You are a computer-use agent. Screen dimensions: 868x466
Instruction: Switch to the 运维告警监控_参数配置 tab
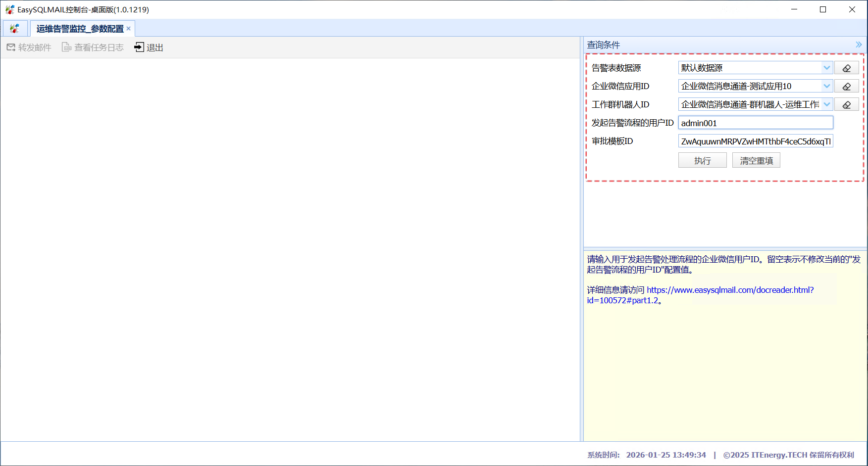(x=80, y=29)
